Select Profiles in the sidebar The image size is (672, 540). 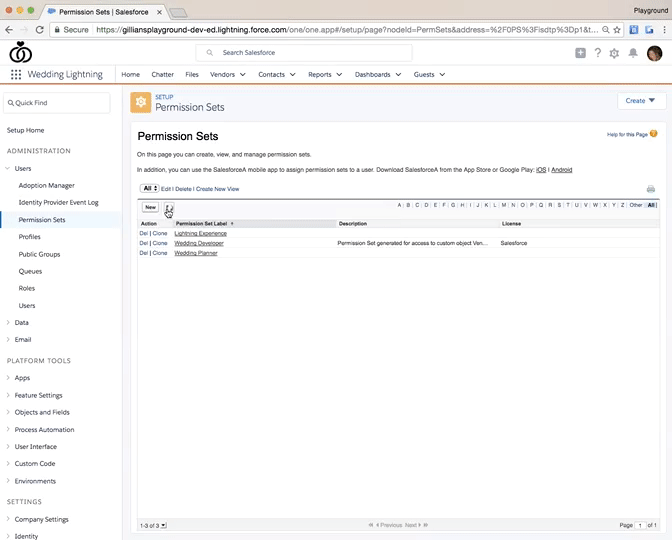point(30,237)
